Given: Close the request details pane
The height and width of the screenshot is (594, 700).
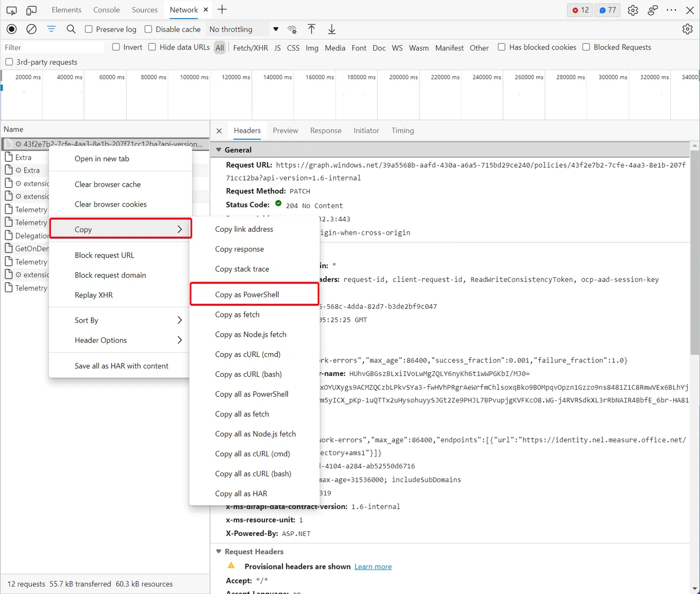Looking at the screenshot, I should point(219,131).
